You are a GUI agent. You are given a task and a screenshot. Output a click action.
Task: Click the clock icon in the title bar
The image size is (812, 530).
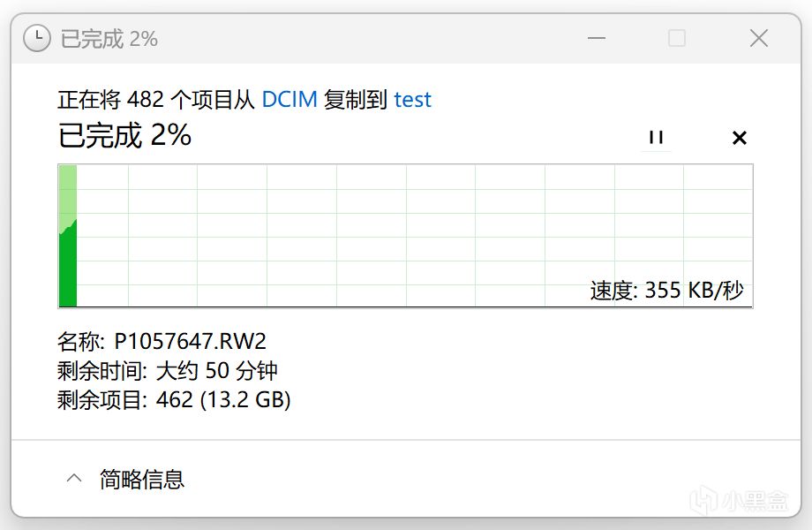(x=36, y=38)
